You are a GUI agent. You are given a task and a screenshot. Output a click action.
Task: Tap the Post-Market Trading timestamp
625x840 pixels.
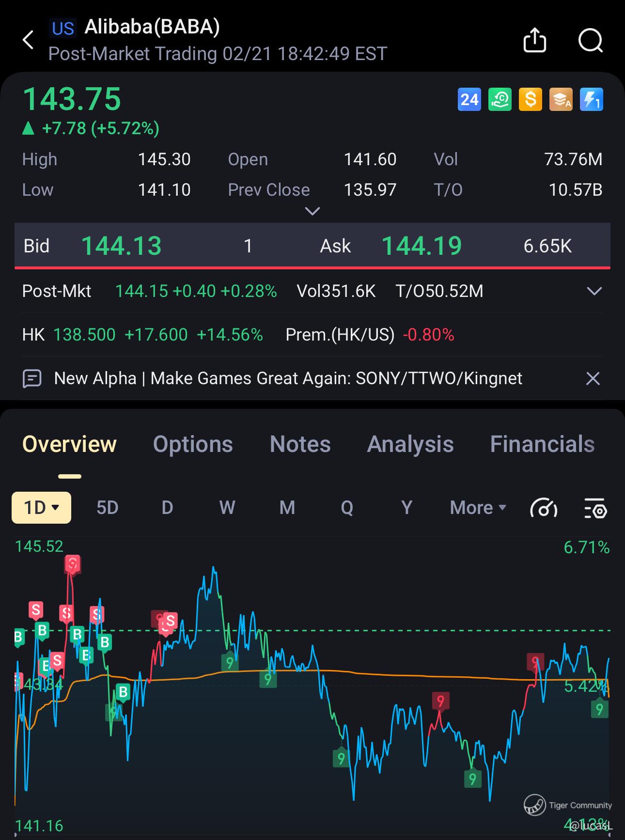(218, 54)
